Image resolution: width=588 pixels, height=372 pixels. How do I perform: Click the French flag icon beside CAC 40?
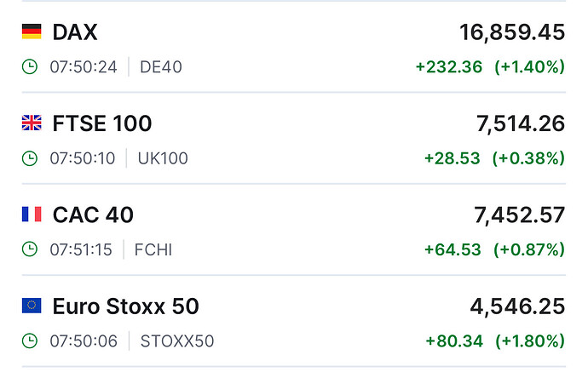31,215
